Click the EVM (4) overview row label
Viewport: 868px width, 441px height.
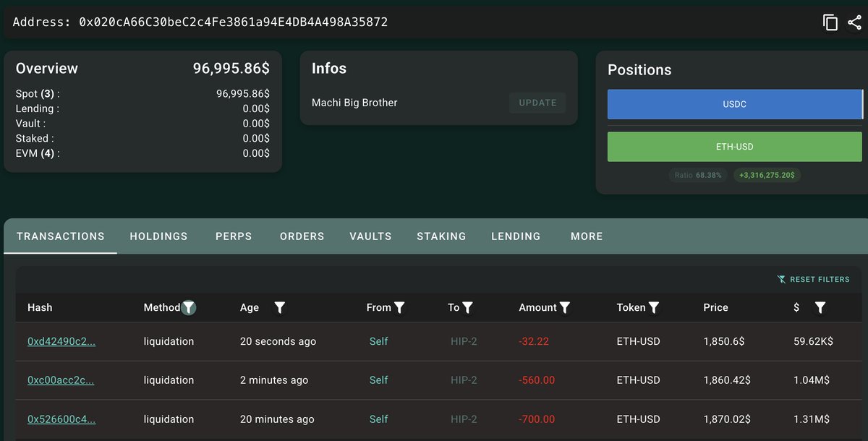click(x=38, y=153)
